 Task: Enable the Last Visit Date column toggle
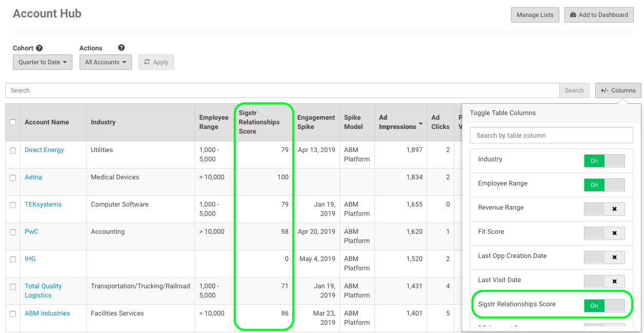point(604,282)
